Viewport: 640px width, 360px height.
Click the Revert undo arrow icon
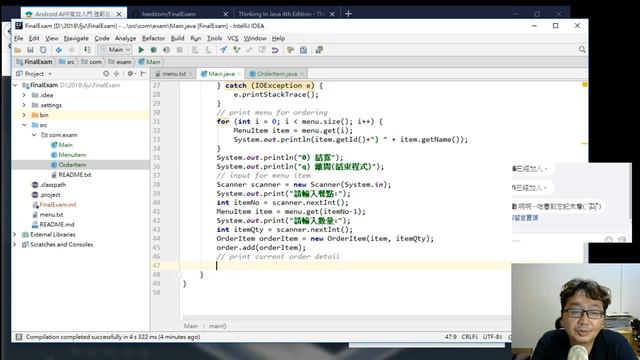pos(275,50)
